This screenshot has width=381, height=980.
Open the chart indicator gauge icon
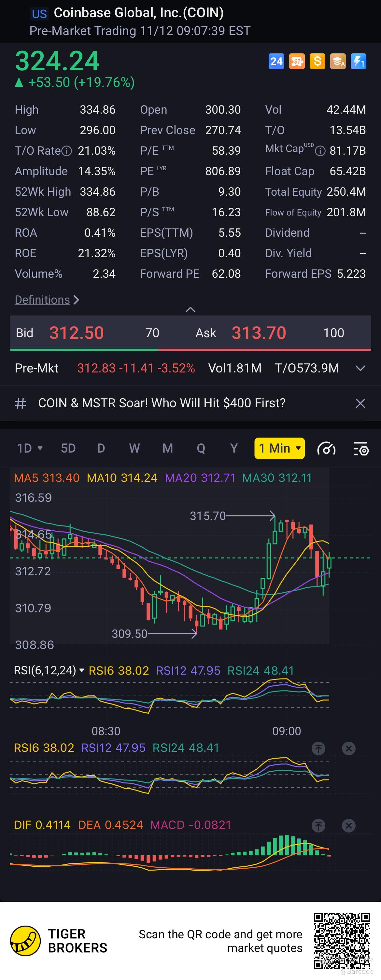pos(326,449)
